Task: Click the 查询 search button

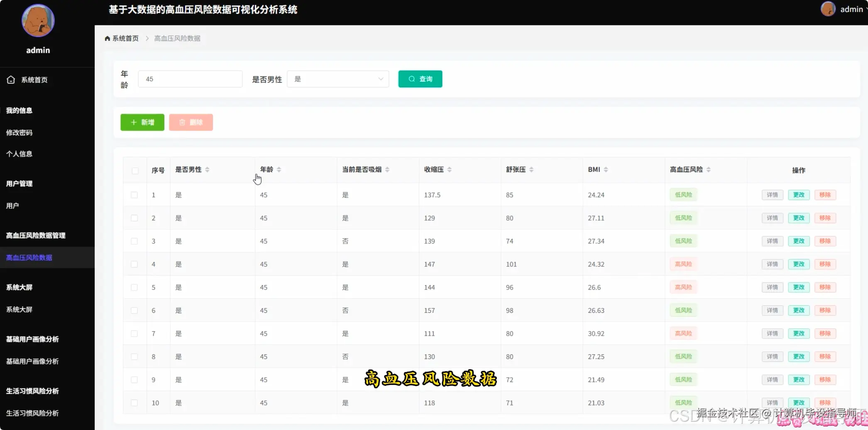Action: (420, 79)
